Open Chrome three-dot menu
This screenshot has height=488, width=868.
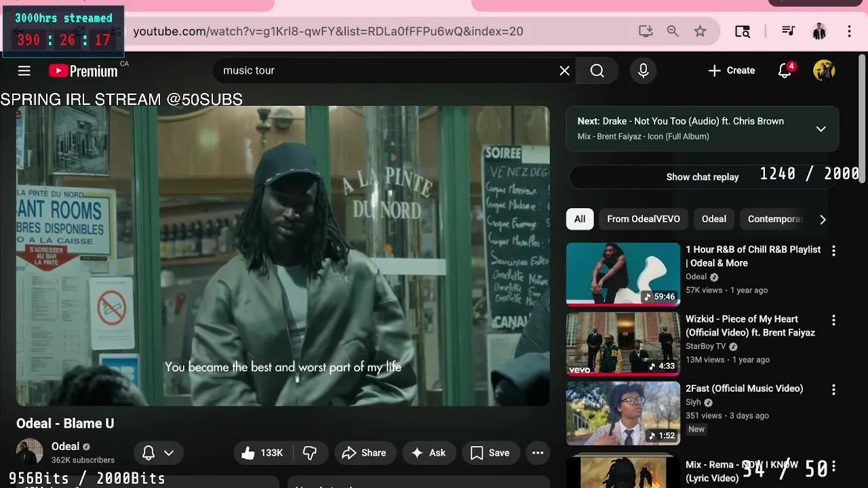coord(849,31)
